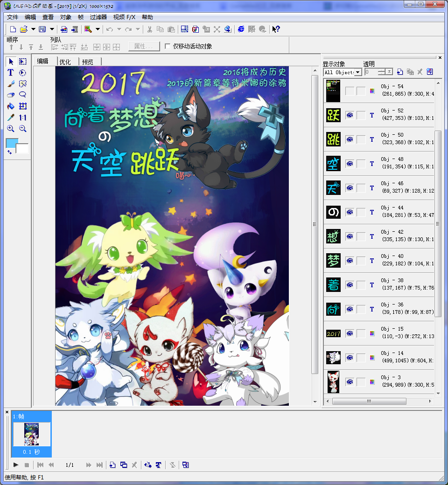Image resolution: width=448 pixels, height=485 pixels.
Task: Select the Transform tool
Action: click(x=22, y=106)
